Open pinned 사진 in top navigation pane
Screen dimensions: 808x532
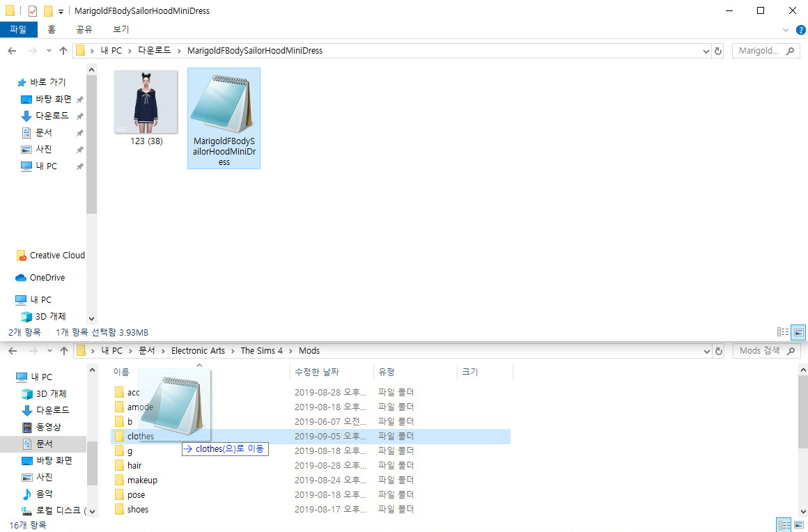[x=43, y=149]
